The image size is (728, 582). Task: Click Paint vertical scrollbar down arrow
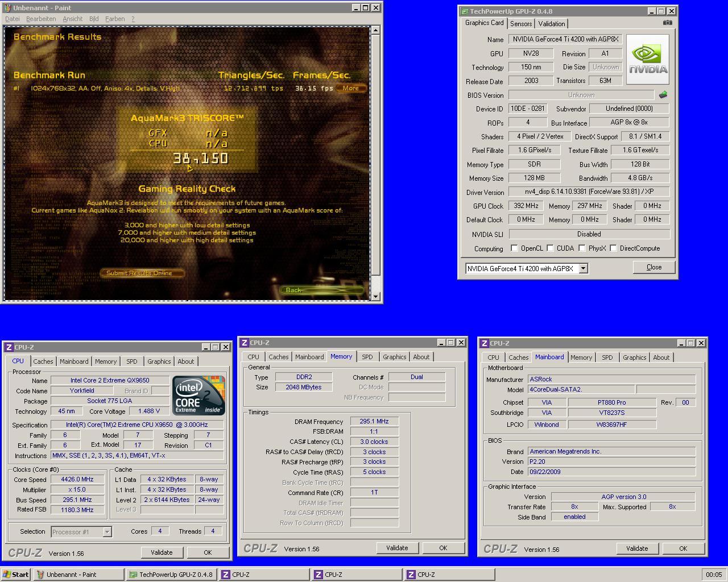(375, 296)
